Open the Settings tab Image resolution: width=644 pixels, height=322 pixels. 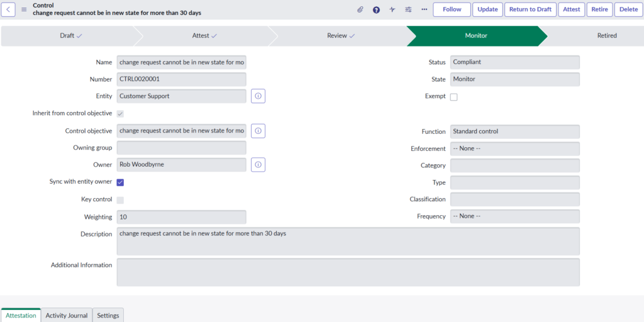click(108, 315)
